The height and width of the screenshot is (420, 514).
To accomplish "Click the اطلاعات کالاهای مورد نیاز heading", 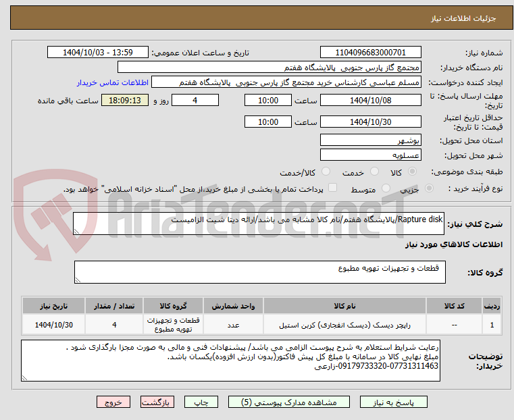I will click(454, 244).
